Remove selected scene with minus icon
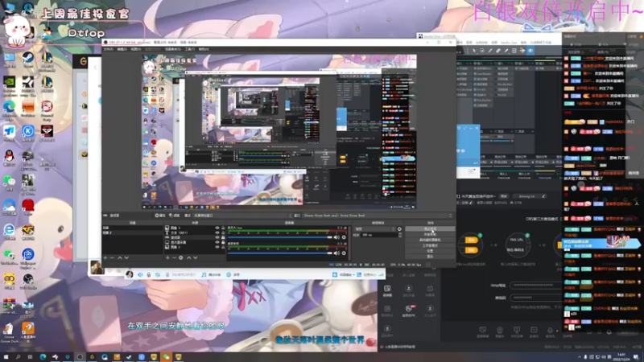 click(112, 257)
